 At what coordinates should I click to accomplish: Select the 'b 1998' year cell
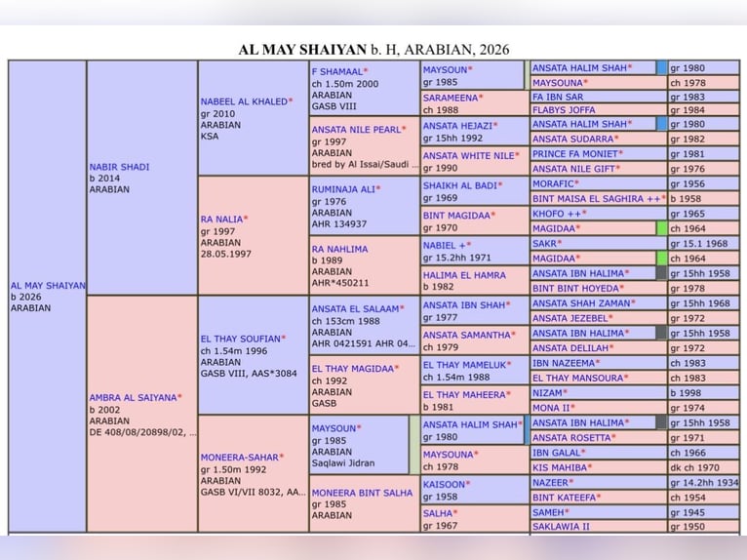click(x=704, y=393)
